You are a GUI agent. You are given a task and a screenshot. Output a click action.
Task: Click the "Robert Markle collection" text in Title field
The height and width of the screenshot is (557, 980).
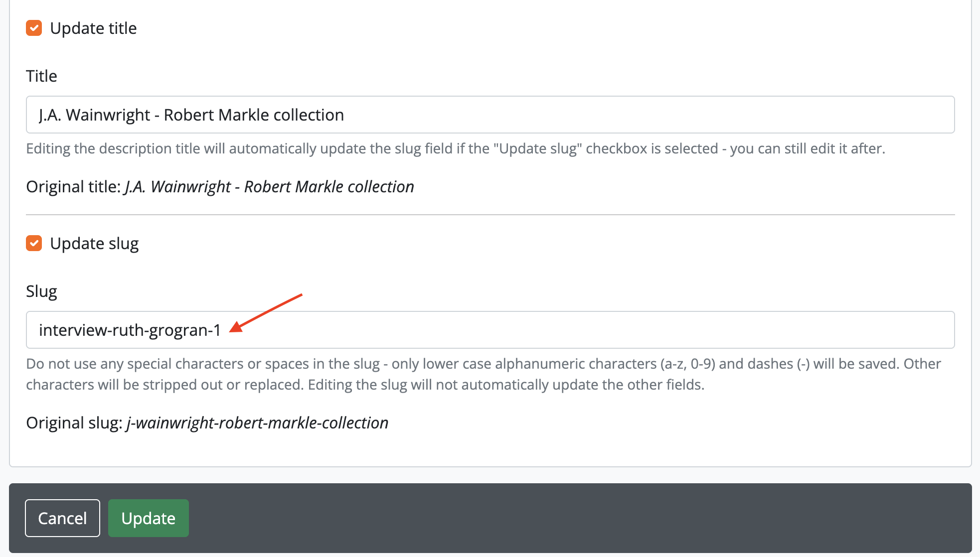click(x=254, y=115)
